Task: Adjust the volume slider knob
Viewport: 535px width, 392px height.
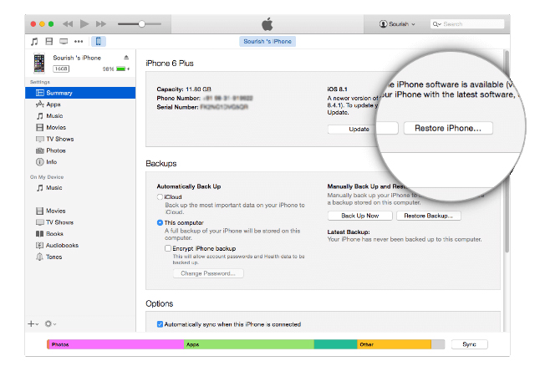Action: pos(142,24)
